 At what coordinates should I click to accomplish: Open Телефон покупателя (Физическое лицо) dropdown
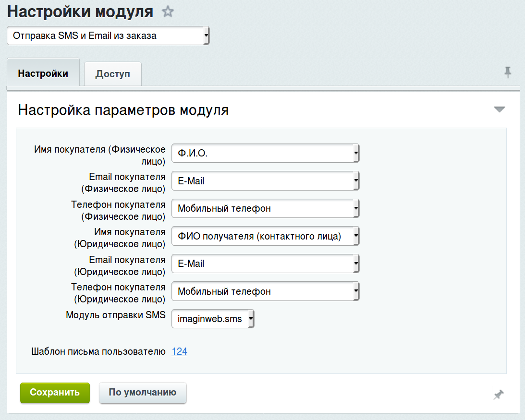(x=266, y=208)
